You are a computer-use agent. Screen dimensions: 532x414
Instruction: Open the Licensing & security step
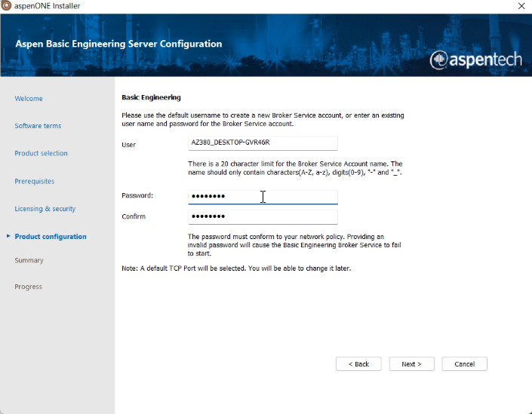45,209
